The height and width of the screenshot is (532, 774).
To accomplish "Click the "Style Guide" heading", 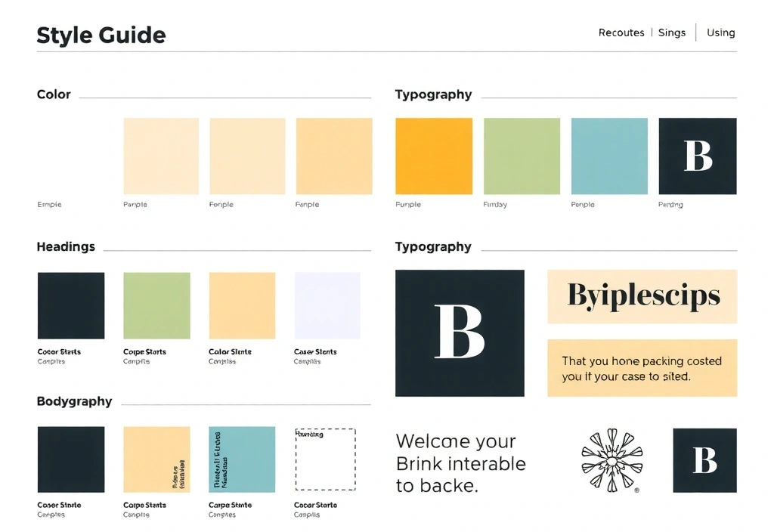I will pyautogui.click(x=101, y=35).
